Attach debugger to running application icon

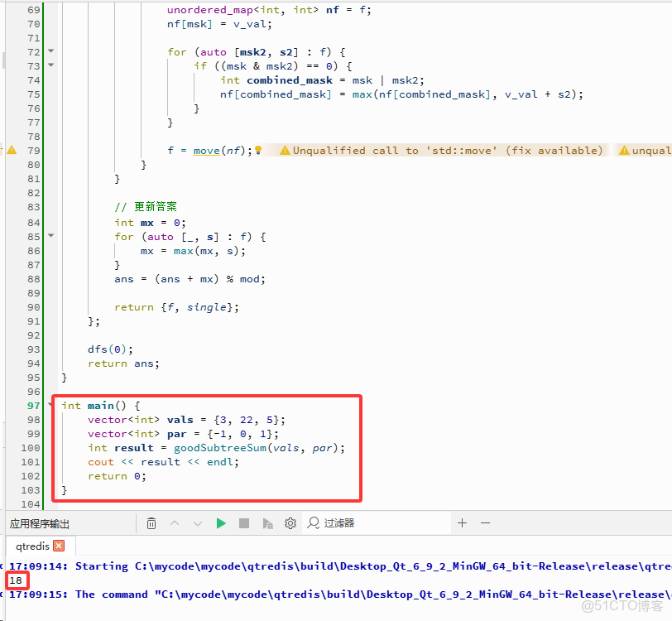267,523
